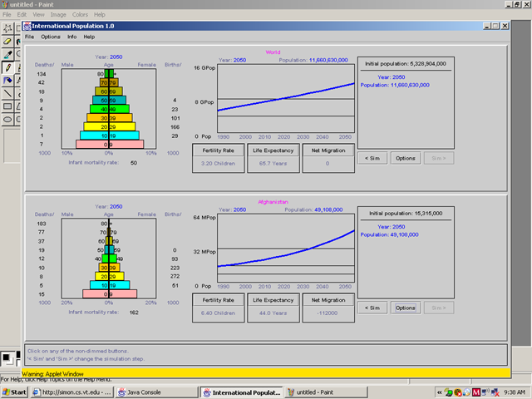Screen dimensions: 532x399
Task: Click the World panel's "< Sim" button
Action: [372, 158]
